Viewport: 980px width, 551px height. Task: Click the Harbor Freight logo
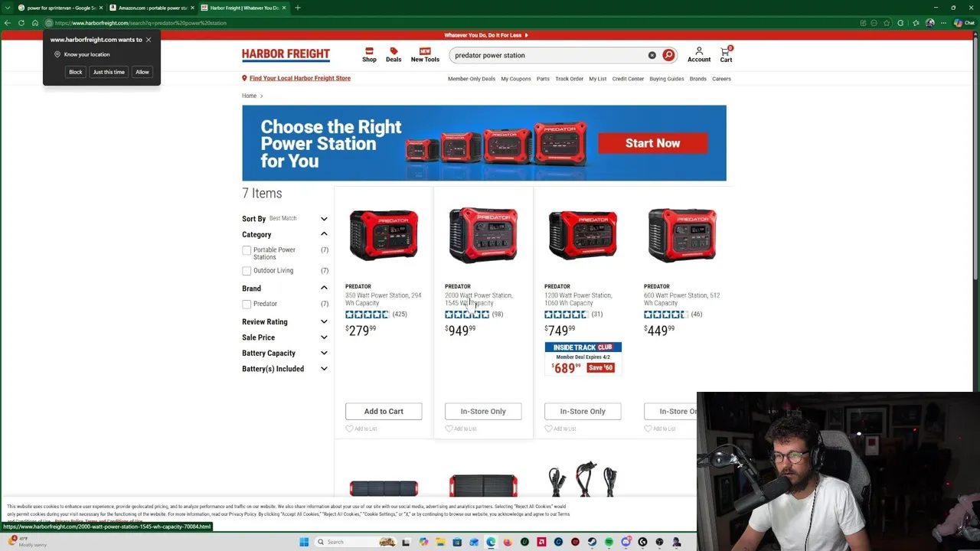point(286,54)
